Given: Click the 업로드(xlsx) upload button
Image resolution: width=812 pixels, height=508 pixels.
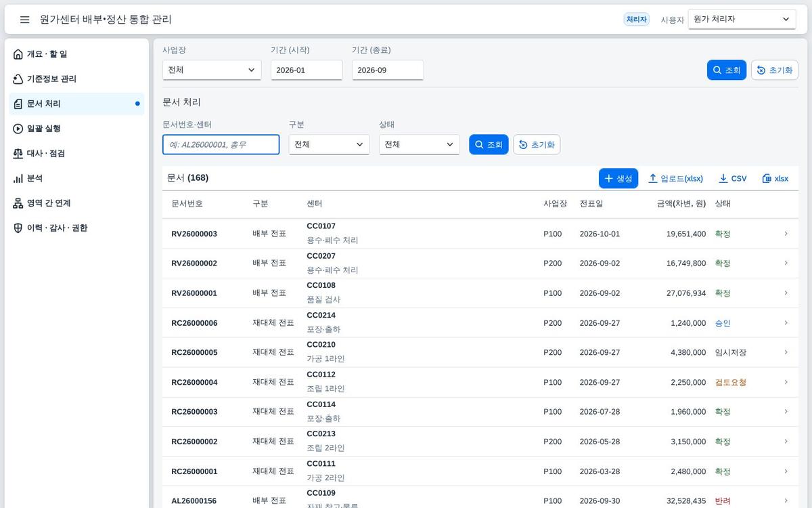Looking at the screenshot, I should click(x=675, y=178).
